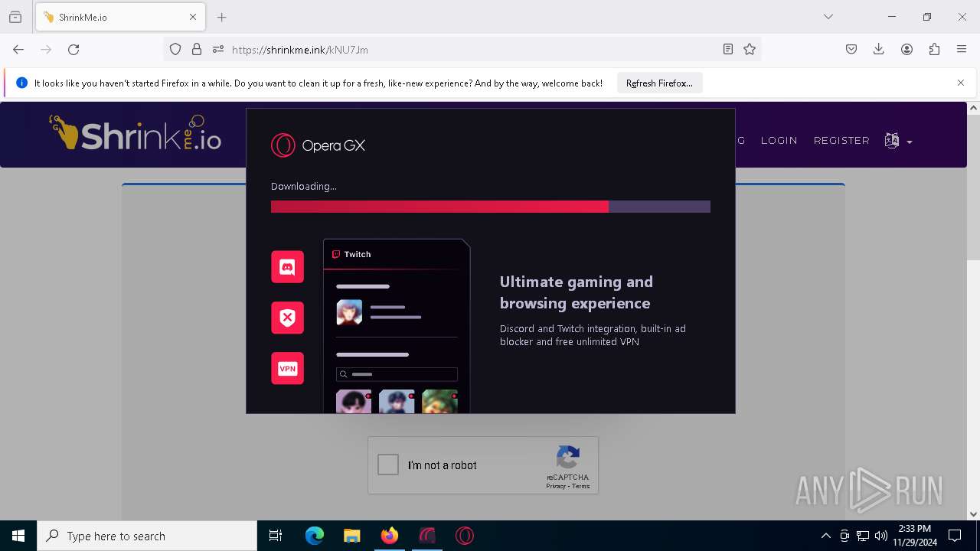Viewport: 980px width, 551px height.
Task: Bookmark this page with the star icon
Action: click(x=750, y=49)
